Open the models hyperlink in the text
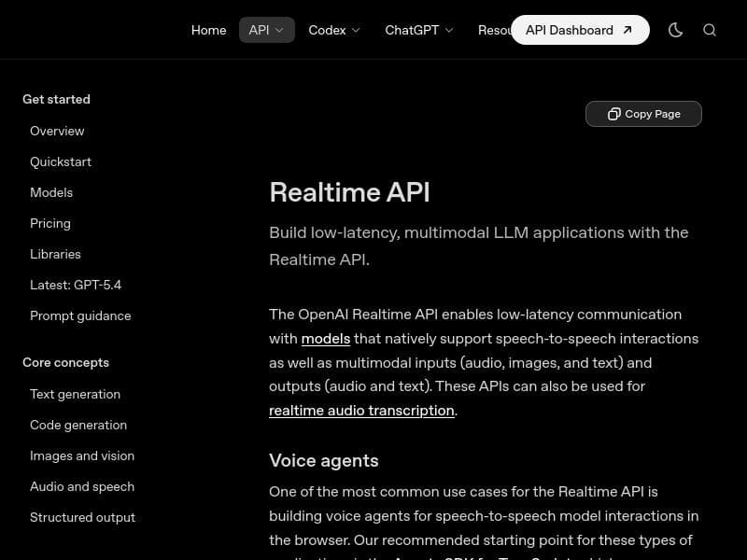Screen dimensions: 747x560 pyautogui.click(x=326, y=339)
